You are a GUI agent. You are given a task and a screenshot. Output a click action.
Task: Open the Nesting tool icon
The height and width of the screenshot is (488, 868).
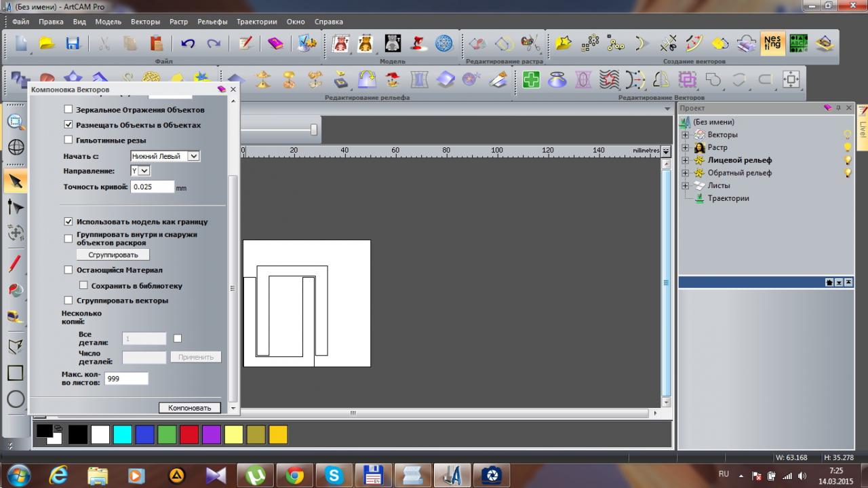coord(772,43)
